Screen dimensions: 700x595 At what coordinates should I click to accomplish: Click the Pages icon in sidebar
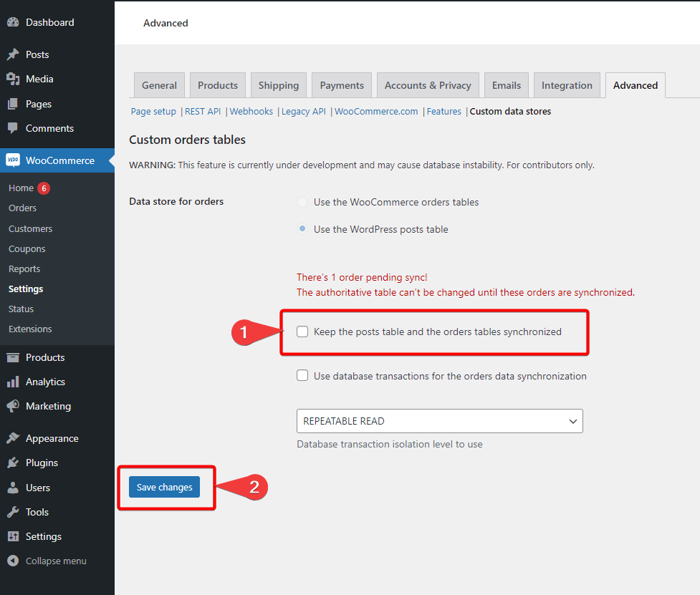coord(13,104)
